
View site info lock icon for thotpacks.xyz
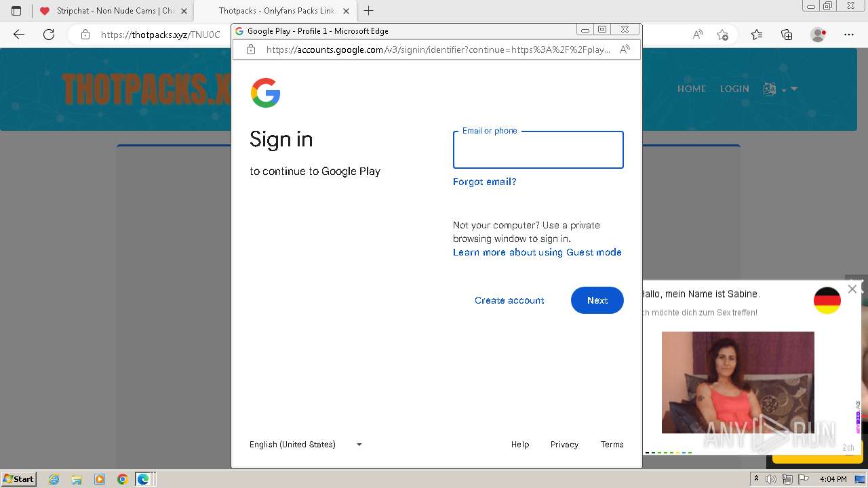(85, 35)
